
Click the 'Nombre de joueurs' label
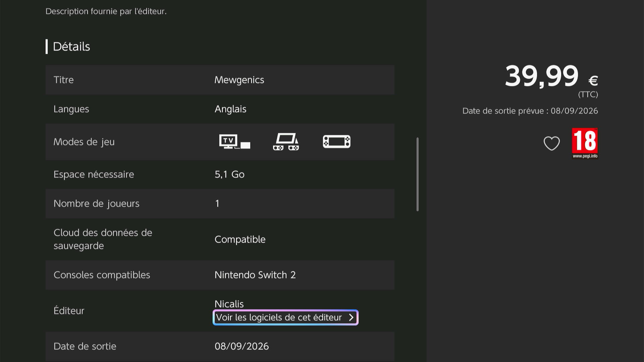[96, 204]
